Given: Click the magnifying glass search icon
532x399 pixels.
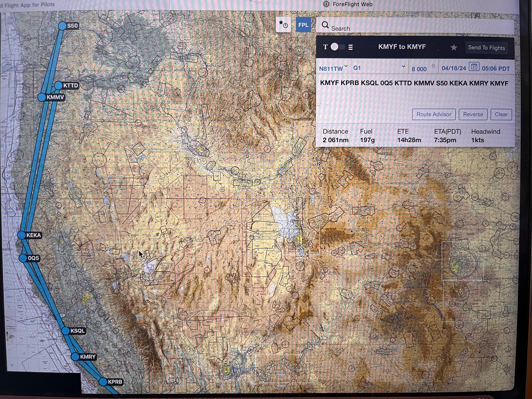Looking at the screenshot, I should click(x=325, y=25).
